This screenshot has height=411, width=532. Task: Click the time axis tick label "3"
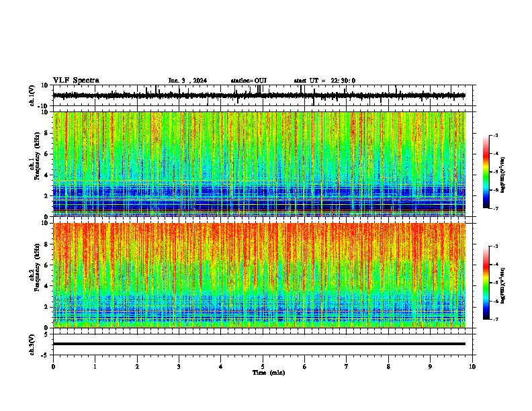[x=179, y=367]
